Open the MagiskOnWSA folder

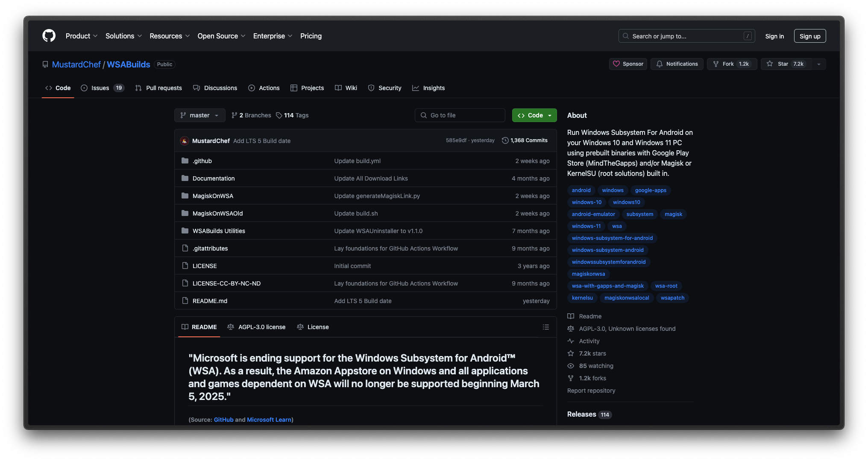(213, 196)
